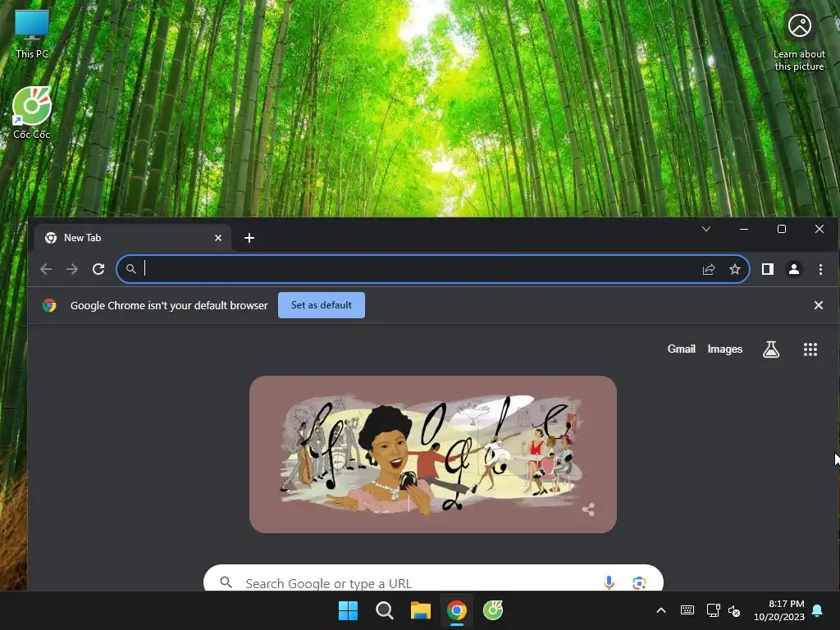Open clock showing 8:17 PM
The image size is (840, 630).
pyautogui.click(x=779, y=610)
